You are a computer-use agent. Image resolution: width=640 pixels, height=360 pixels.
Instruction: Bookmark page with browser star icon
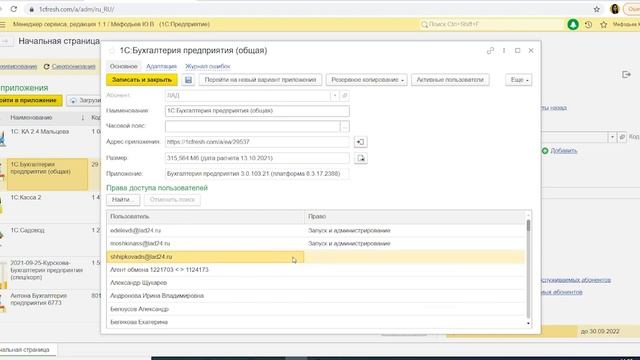tap(597, 9)
